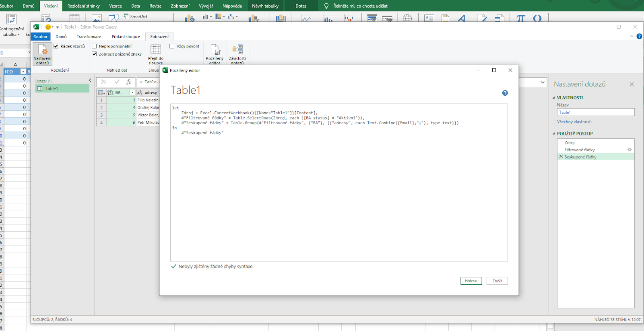Open Excel Vzorce tab

[x=116, y=6]
